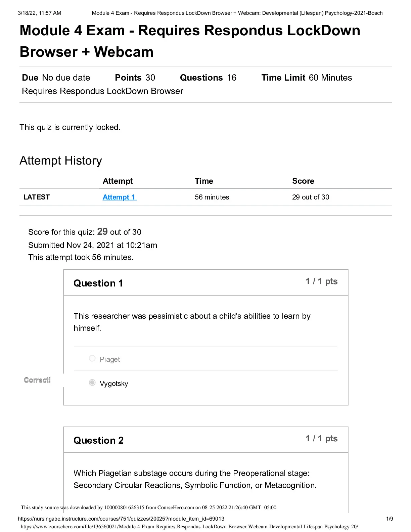Click the Vygotsky answer label
Screen dimensions: 411x532
tap(114, 384)
